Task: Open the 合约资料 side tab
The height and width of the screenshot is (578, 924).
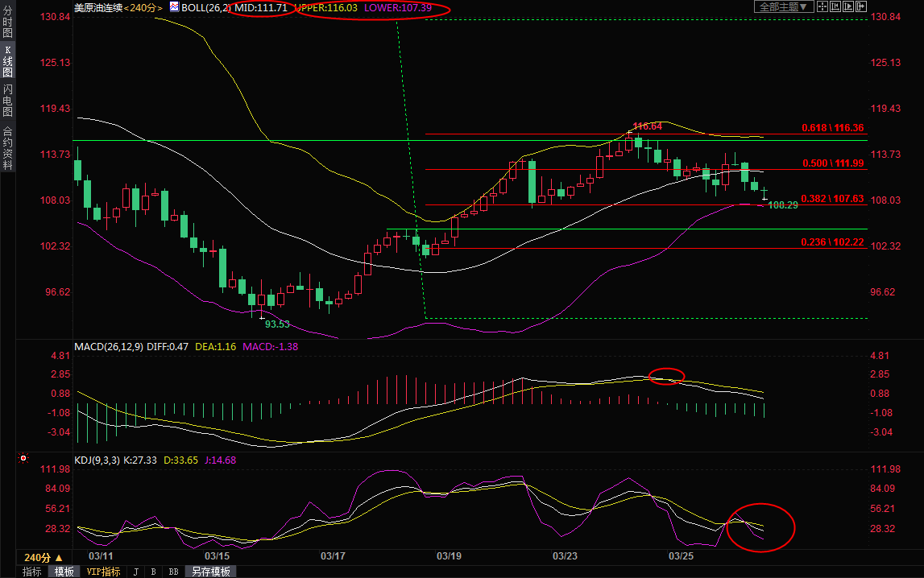Action: click(x=7, y=148)
